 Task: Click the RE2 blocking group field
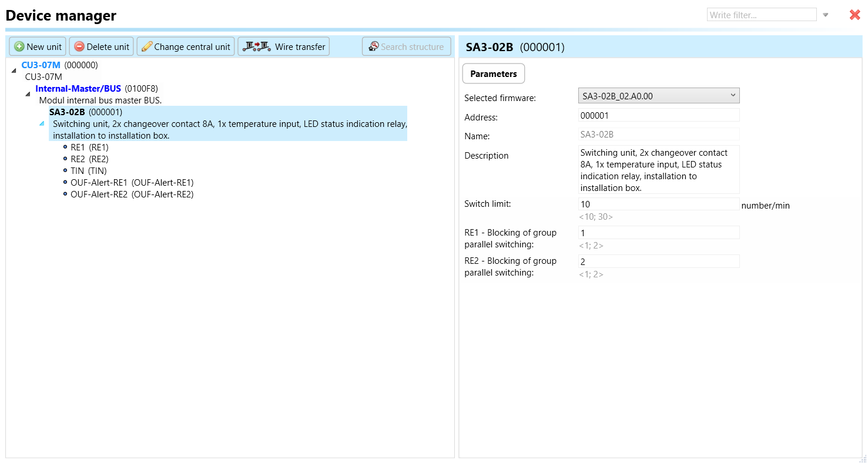[658, 261]
